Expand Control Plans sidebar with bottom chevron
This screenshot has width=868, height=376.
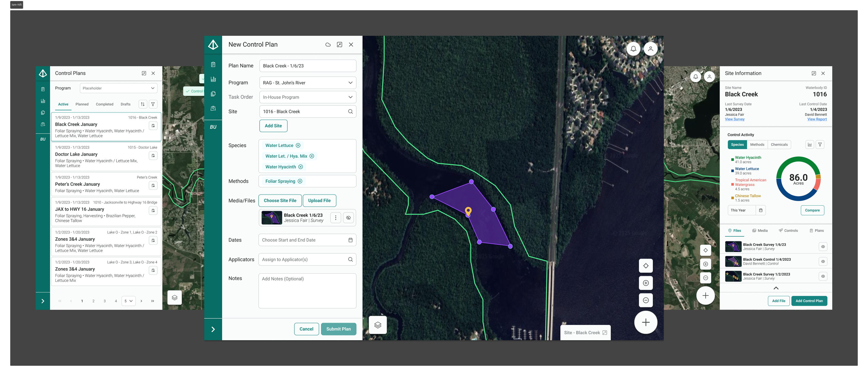[43, 301]
